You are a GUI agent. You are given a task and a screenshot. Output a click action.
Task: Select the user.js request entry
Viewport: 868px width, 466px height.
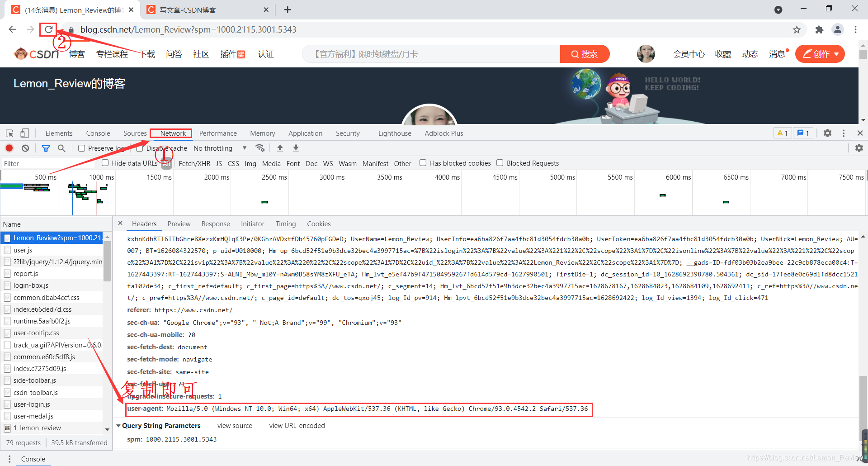23,250
